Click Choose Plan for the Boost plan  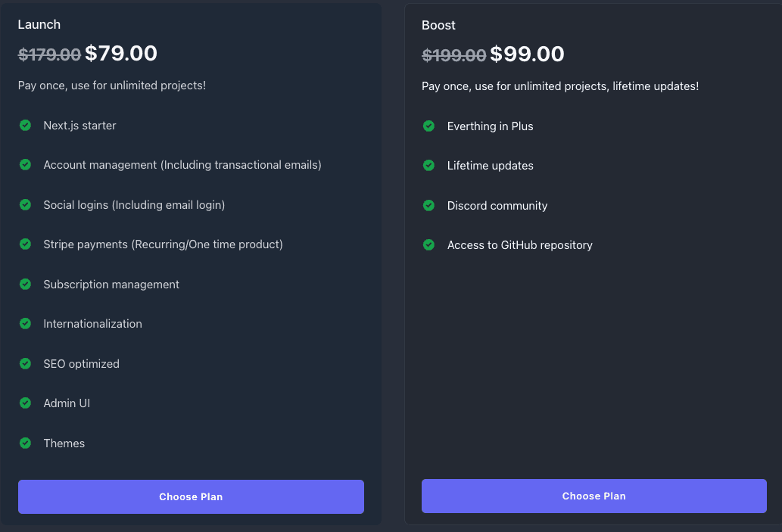click(x=594, y=496)
